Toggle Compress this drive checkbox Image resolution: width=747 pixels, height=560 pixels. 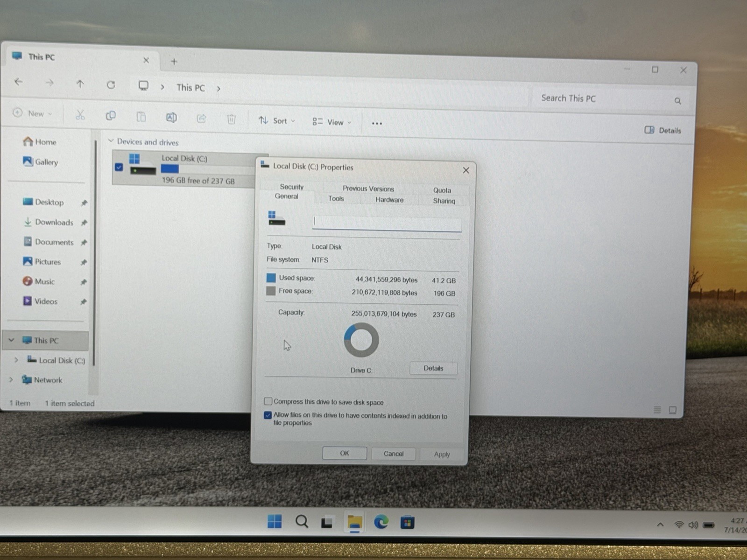268,401
